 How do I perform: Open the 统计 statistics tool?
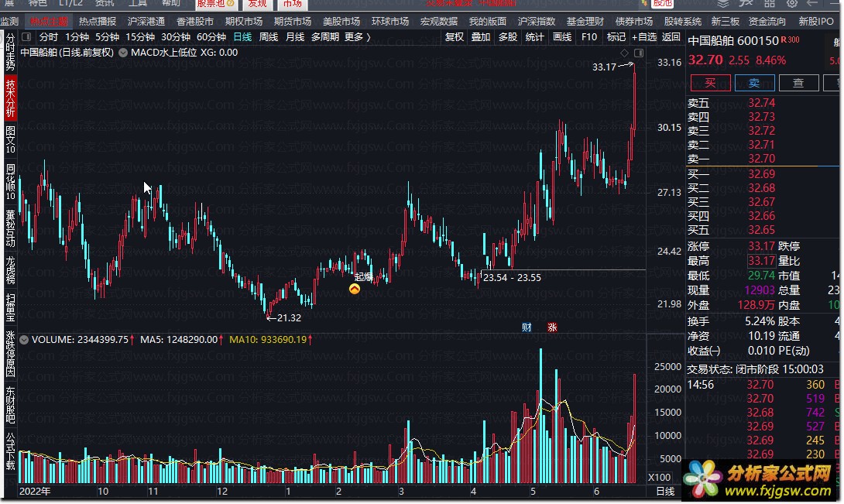click(534, 37)
